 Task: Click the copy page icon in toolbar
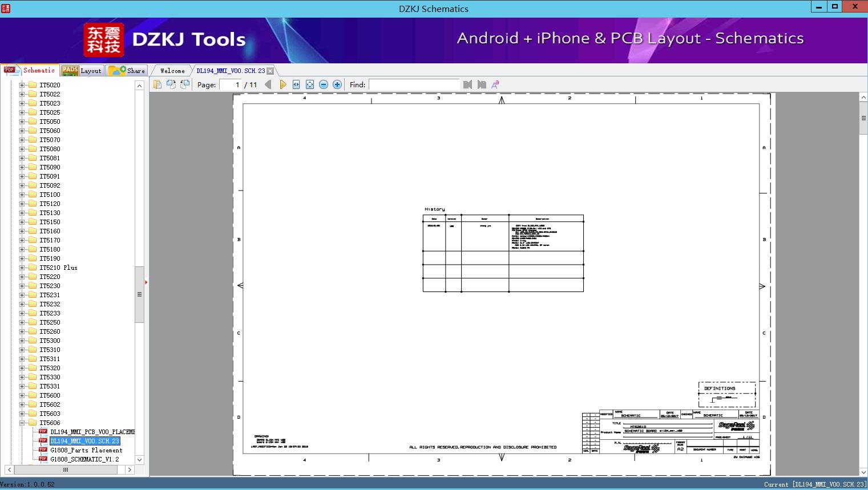point(158,84)
